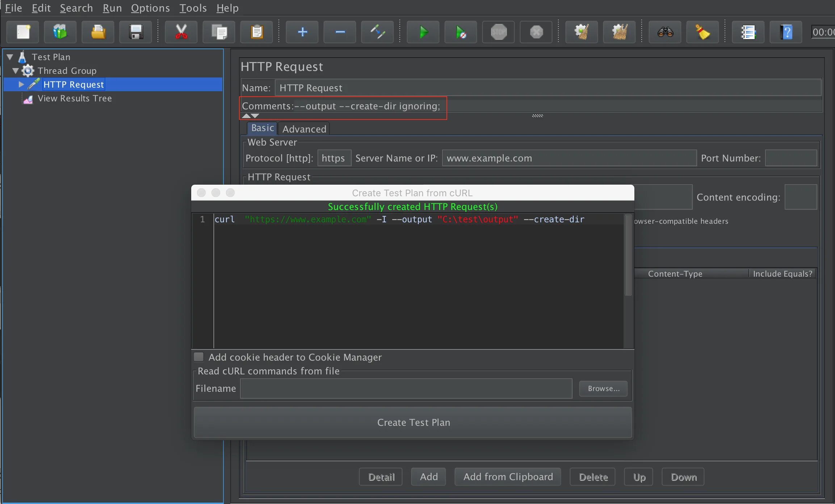Image resolution: width=835 pixels, height=504 pixels.
Task: Switch to the Advanced tab
Action: [303, 128]
